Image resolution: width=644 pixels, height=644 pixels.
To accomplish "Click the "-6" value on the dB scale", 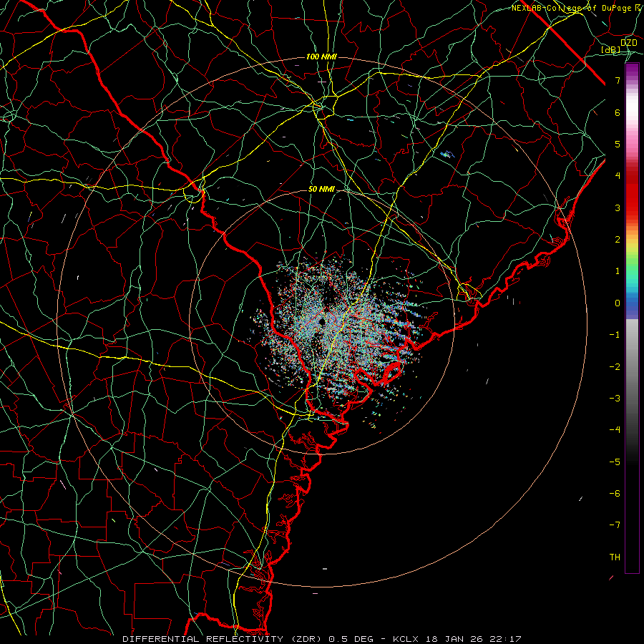I will 615,494.
